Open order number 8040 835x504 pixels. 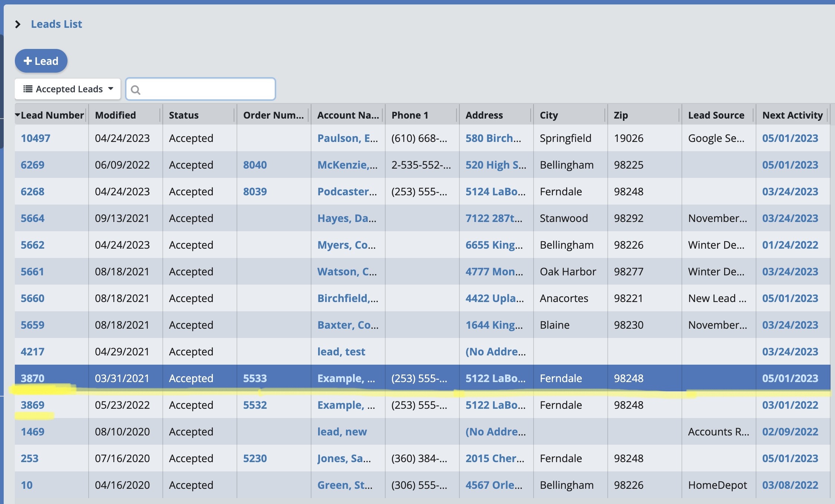tap(255, 165)
